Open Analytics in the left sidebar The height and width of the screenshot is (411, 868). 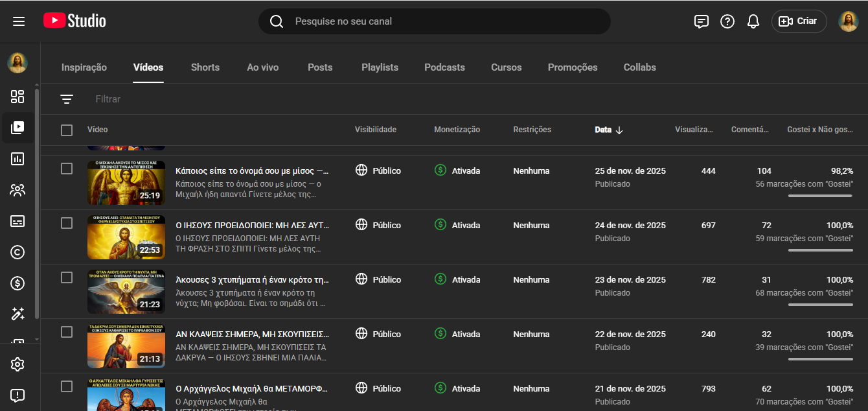tap(17, 159)
